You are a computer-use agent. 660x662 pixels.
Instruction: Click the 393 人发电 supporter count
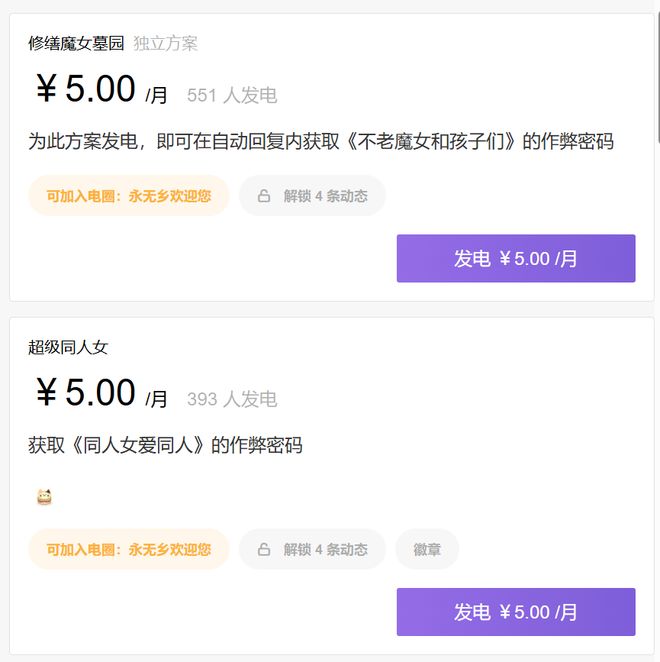pos(232,400)
